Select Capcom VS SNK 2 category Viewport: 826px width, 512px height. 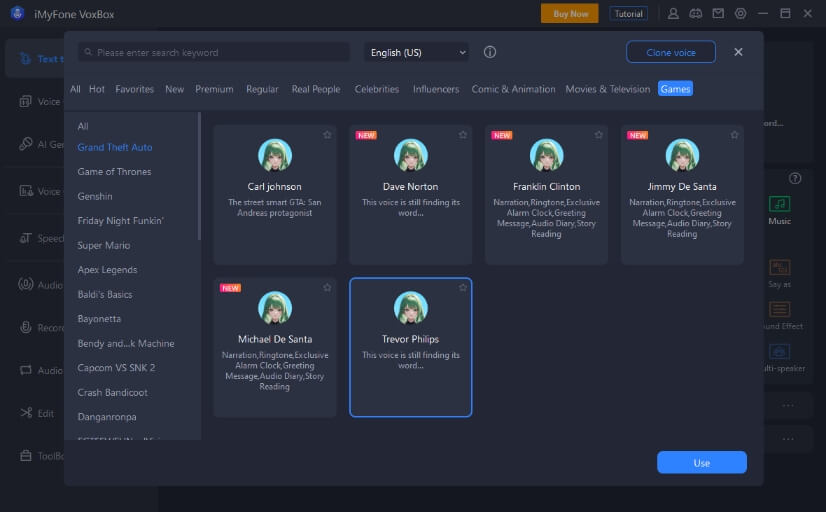(x=116, y=368)
